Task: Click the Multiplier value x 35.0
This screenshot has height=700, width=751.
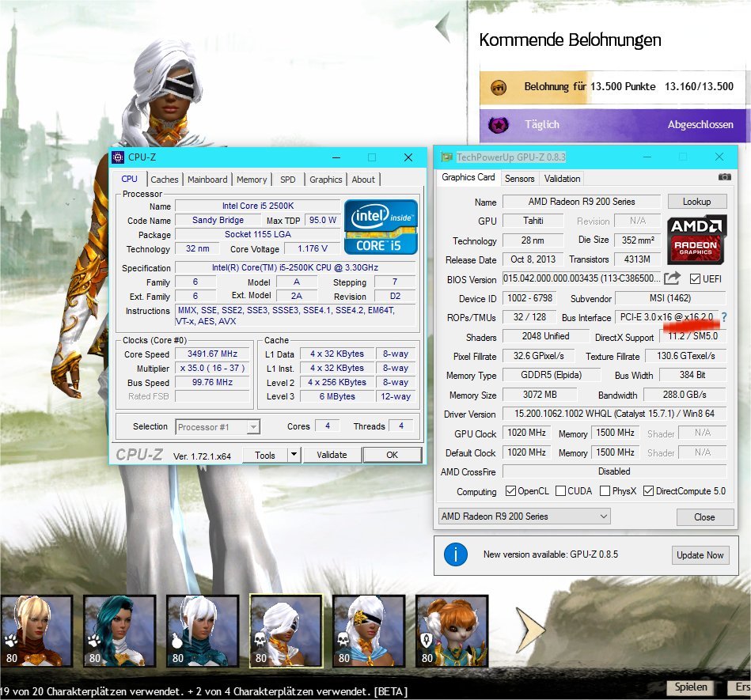Action: coord(212,369)
